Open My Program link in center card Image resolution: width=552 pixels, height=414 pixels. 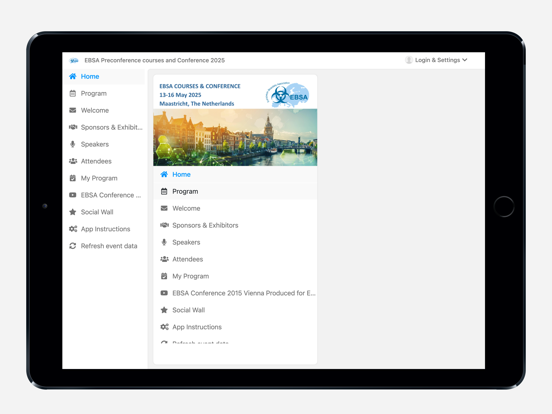235,276
